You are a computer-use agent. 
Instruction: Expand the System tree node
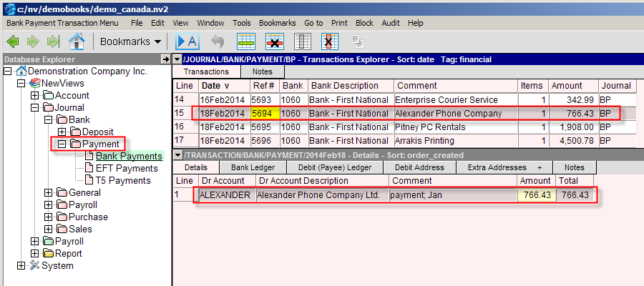[21, 265]
